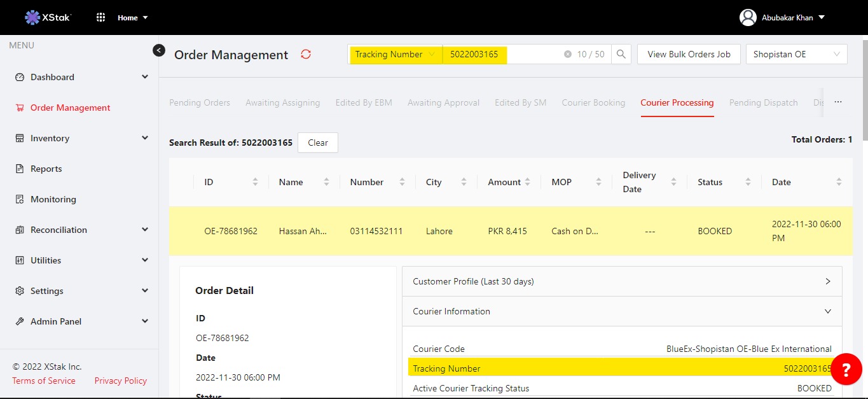The height and width of the screenshot is (399, 868).
Task: Click the XStak logo
Action: (48, 17)
